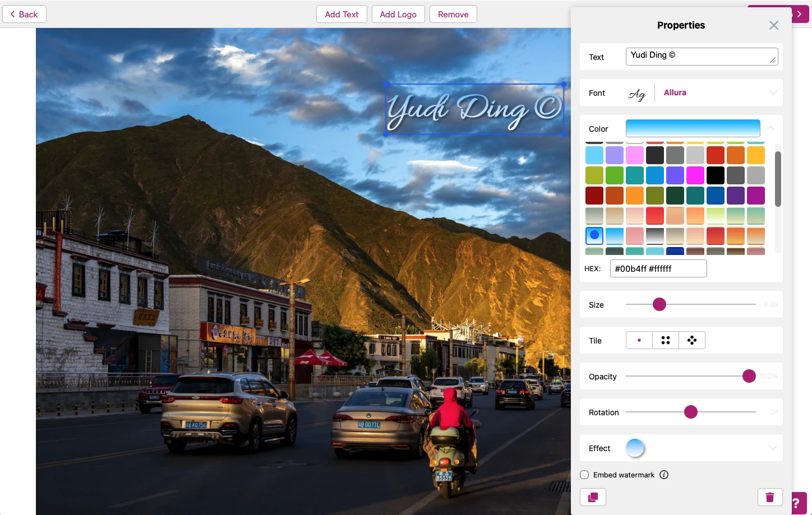The height and width of the screenshot is (515, 812).
Task: Click the next-step arrow button
Action: (800, 14)
